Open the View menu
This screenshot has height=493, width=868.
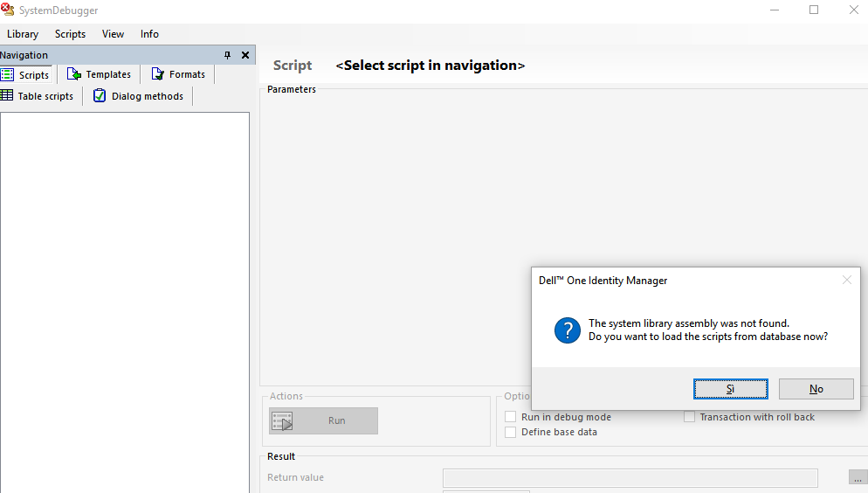coord(113,34)
